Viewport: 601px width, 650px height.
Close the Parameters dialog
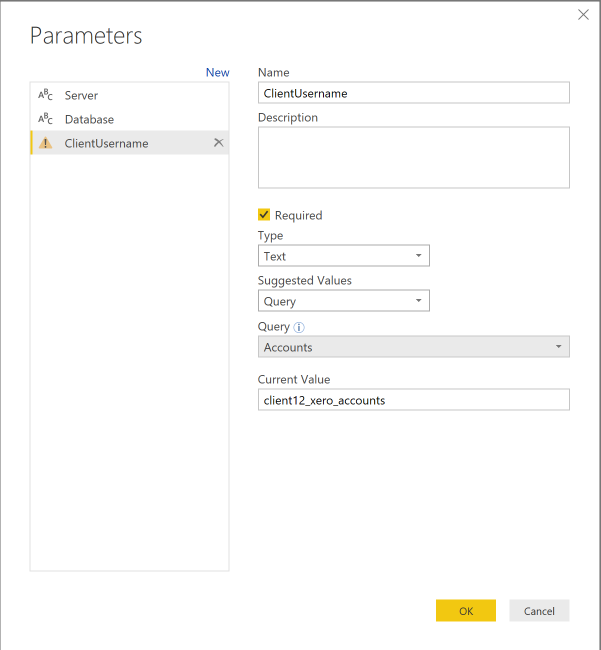[x=583, y=15]
